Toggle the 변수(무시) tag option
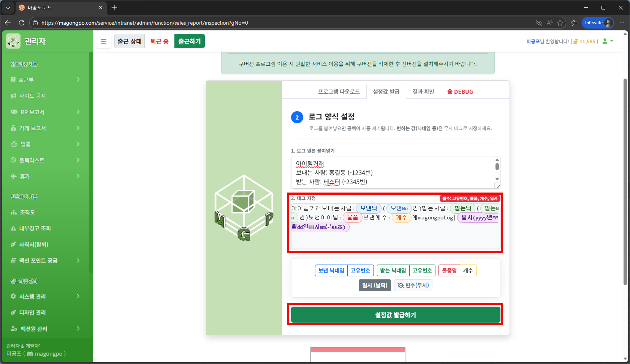 coord(413,285)
